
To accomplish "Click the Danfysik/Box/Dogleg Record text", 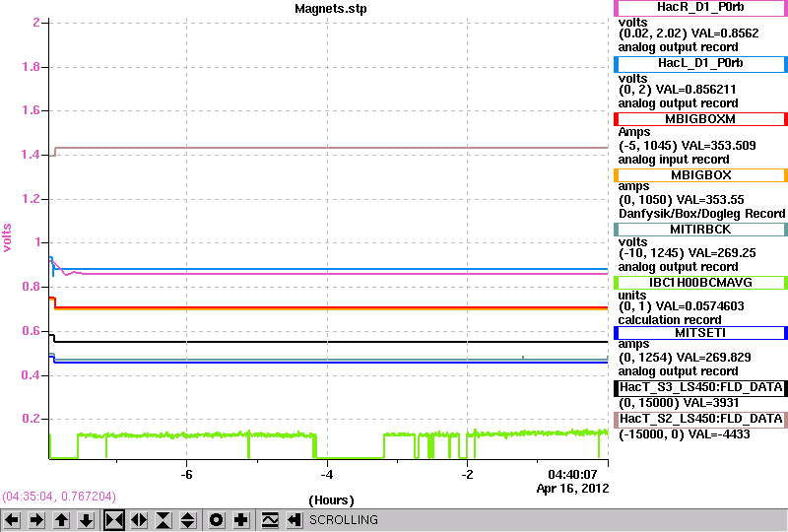I will point(701,214).
